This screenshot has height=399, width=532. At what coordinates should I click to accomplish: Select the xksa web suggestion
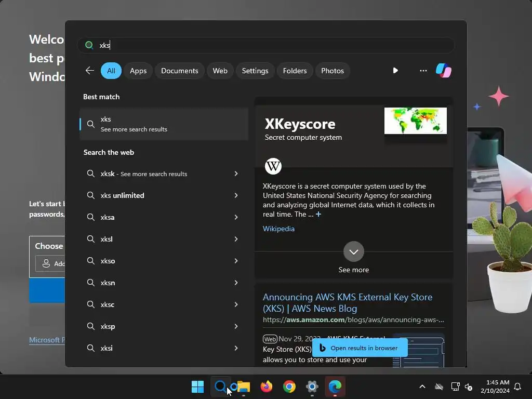pyautogui.click(x=164, y=217)
